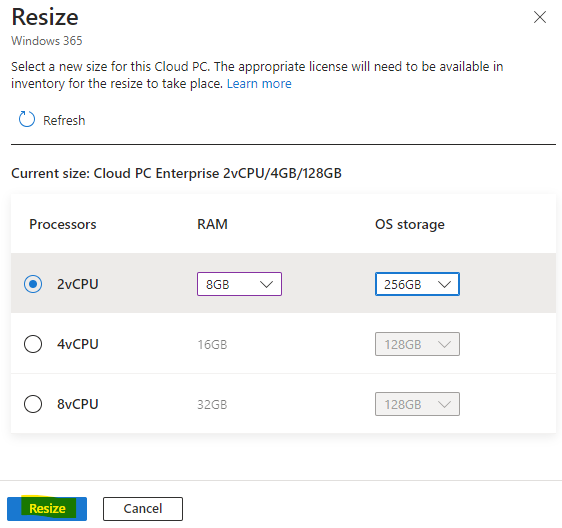The height and width of the screenshot is (528, 562).
Task: Click the 32GB RAM value
Action: 212,404
